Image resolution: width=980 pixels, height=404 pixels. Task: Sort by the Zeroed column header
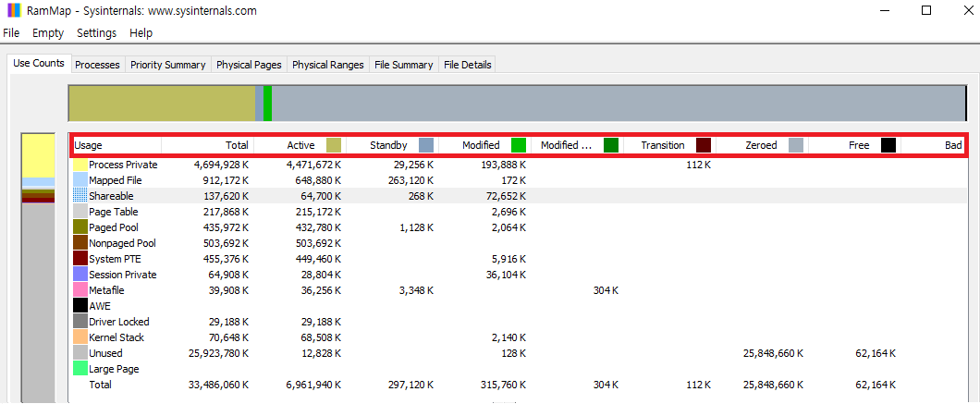click(763, 145)
